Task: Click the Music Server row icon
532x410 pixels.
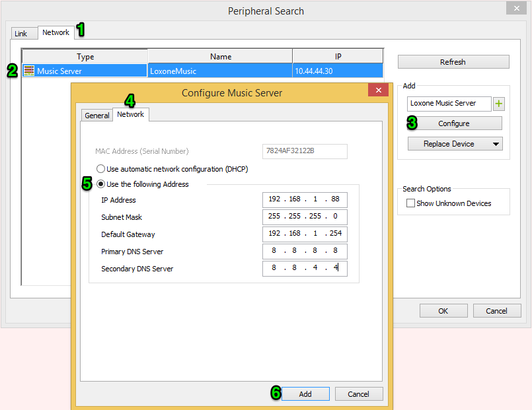Action: point(29,71)
